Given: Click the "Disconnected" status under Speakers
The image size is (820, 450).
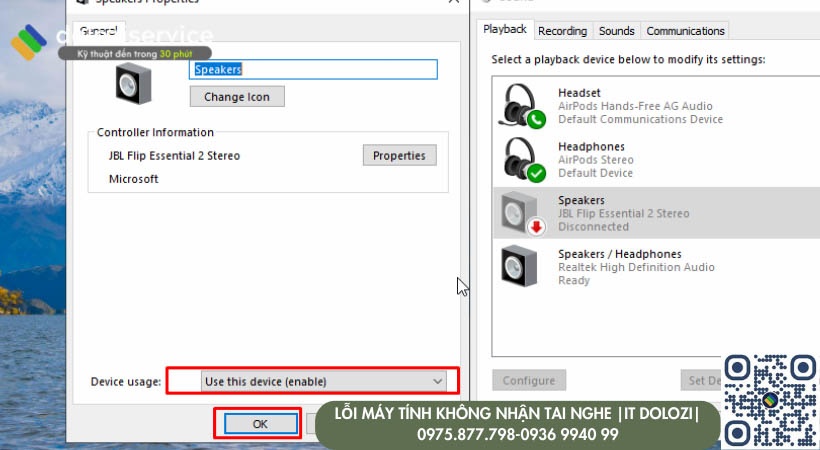Looking at the screenshot, I should point(593,227).
